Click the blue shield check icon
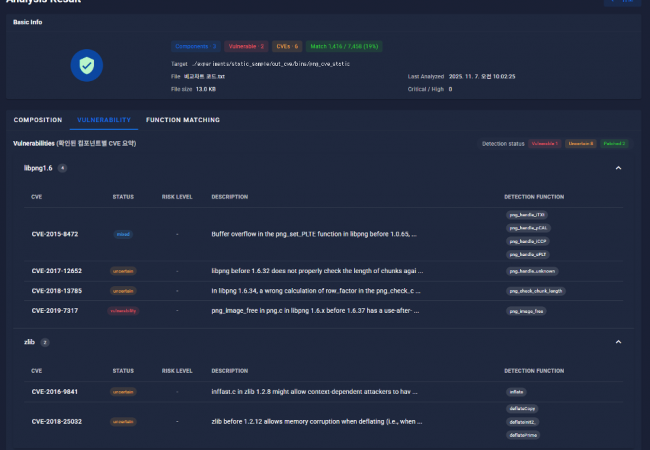Image resolution: width=650 pixels, height=450 pixels. (x=86, y=67)
